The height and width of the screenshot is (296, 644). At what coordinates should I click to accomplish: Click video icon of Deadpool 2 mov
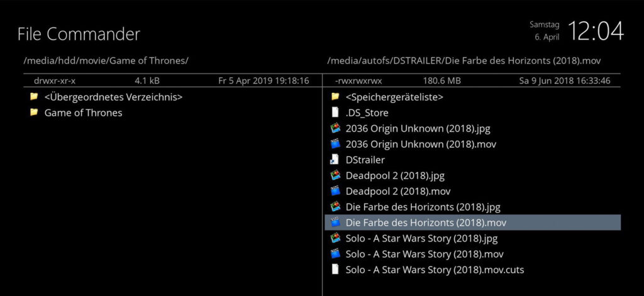(335, 191)
